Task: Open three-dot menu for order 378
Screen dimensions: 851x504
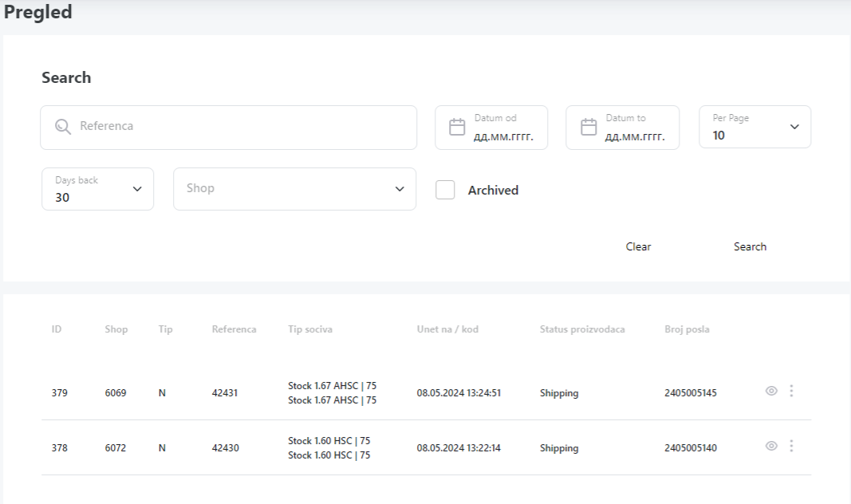Action: (x=791, y=447)
